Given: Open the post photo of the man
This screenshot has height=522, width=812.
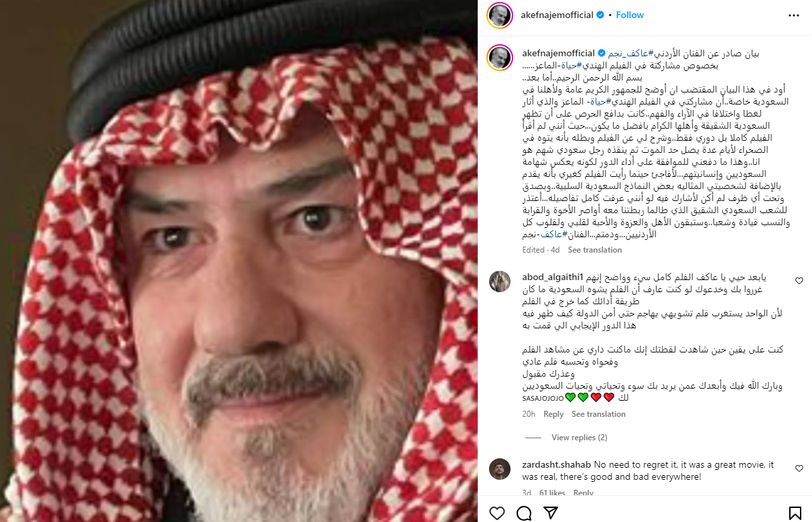Looking at the screenshot, I should tap(239, 261).
